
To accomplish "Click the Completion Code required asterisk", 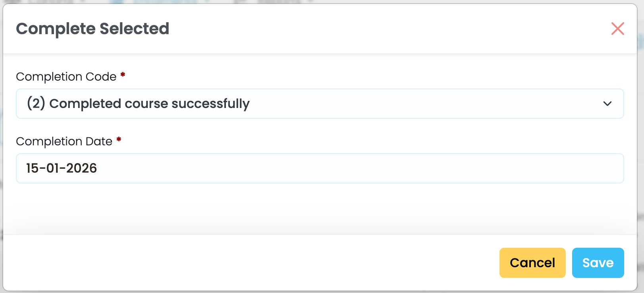I will coord(123,75).
